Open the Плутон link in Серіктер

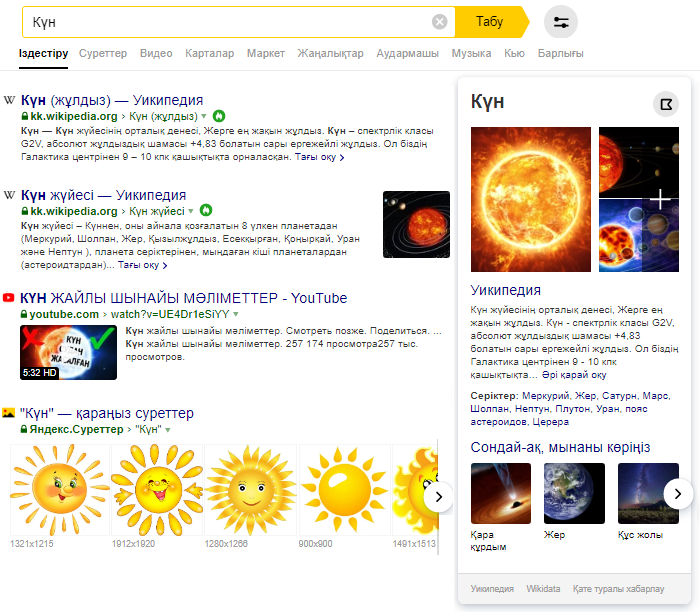coord(573,408)
